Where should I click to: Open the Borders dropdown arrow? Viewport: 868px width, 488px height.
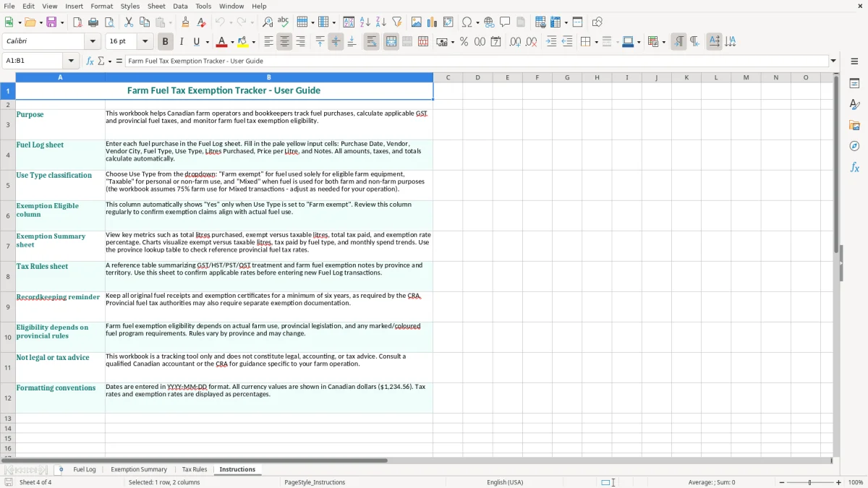point(595,42)
